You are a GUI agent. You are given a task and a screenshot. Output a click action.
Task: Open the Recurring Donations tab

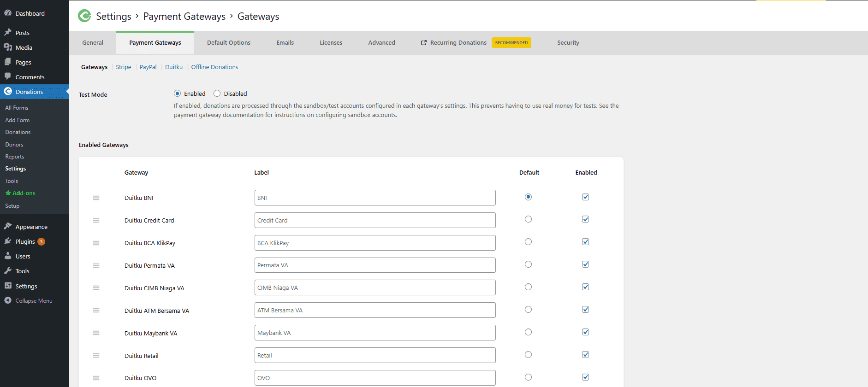(x=458, y=43)
